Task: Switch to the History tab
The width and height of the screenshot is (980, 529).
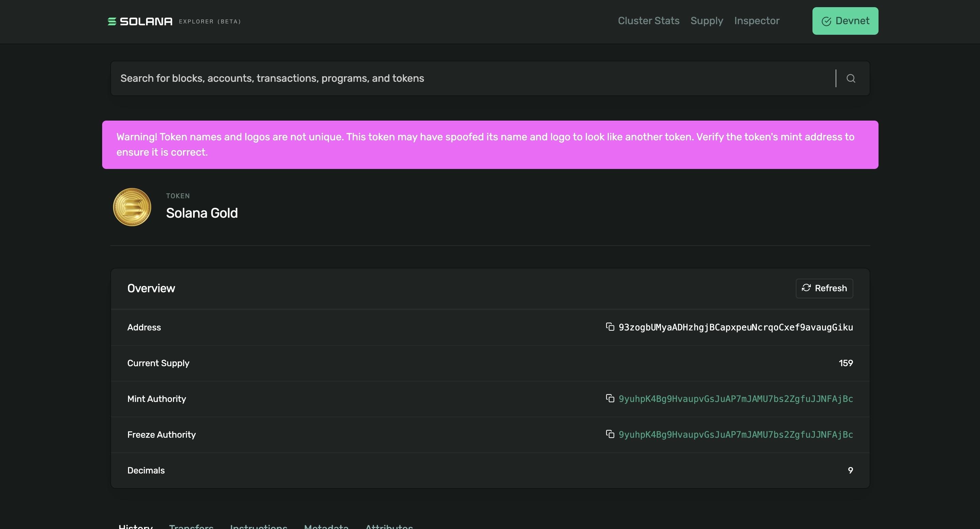Action: tap(136, 526)
